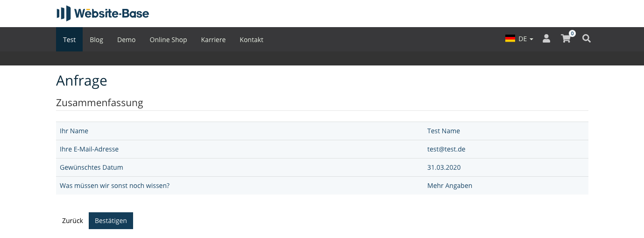Go to the Blog page

[x=96, y=39]
